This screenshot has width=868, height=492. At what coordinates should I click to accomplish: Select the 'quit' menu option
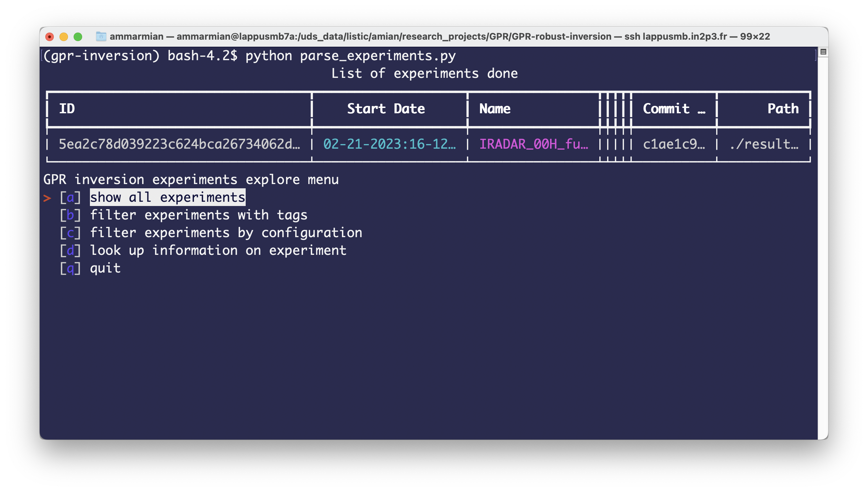point(105,268)
